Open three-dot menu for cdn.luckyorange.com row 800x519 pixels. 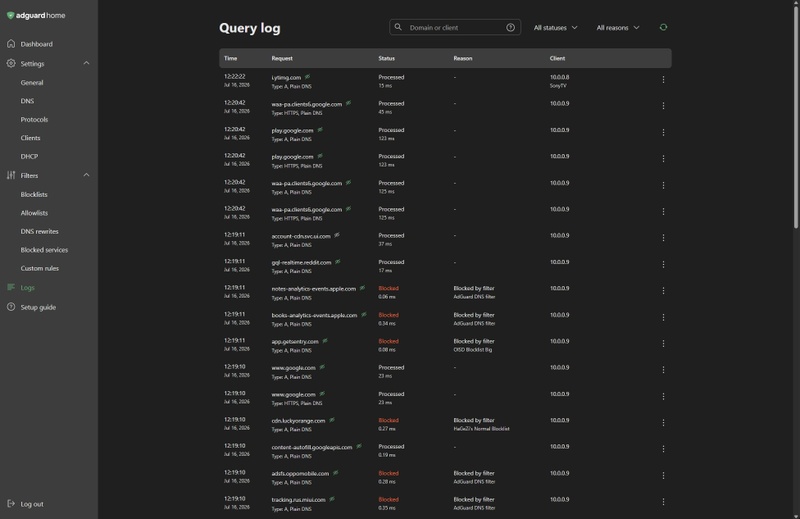pos(663,423)
